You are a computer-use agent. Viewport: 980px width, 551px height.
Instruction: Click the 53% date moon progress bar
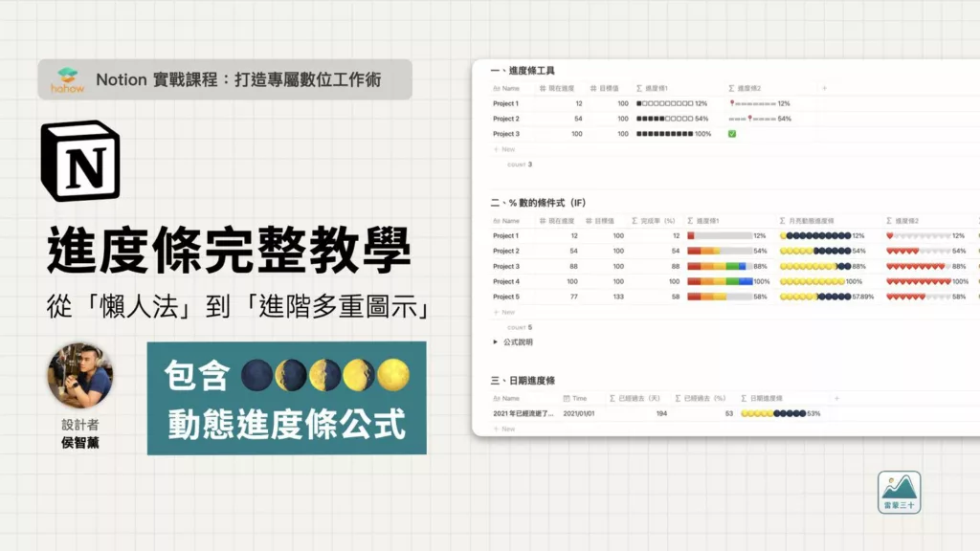click(781, 413)
